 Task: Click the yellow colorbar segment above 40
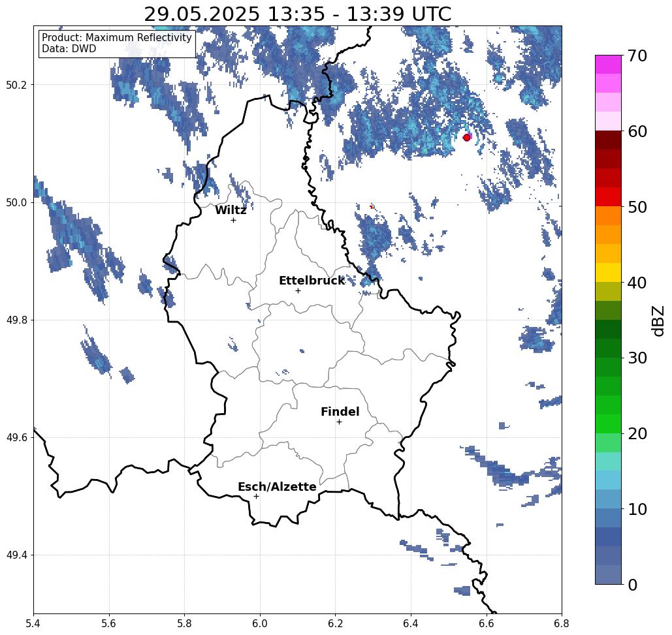point(608,272)
